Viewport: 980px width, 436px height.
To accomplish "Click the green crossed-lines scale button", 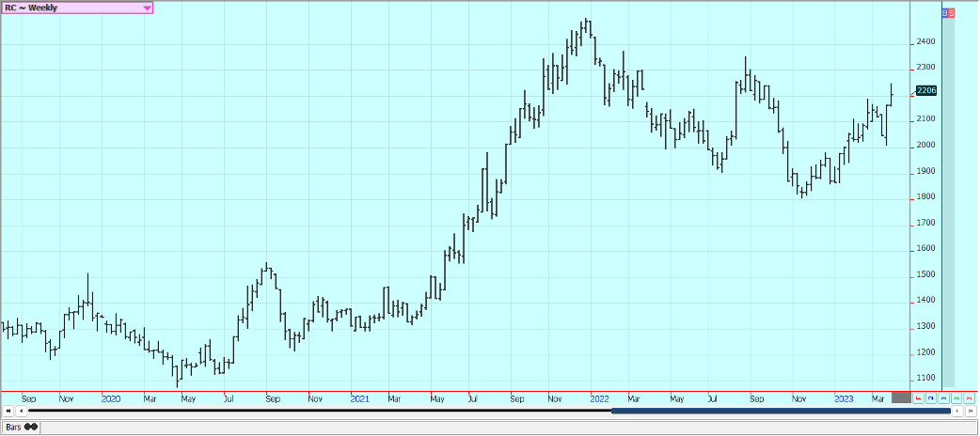I will pyautogui.click(x=956, y=397).
